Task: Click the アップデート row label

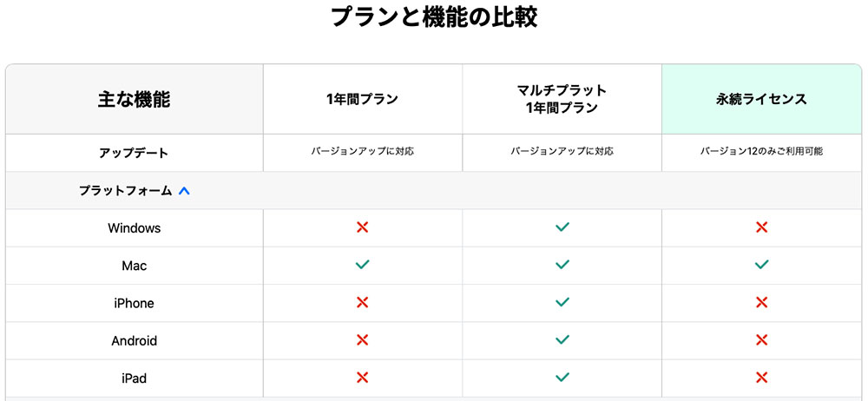Action: (134, 153)
